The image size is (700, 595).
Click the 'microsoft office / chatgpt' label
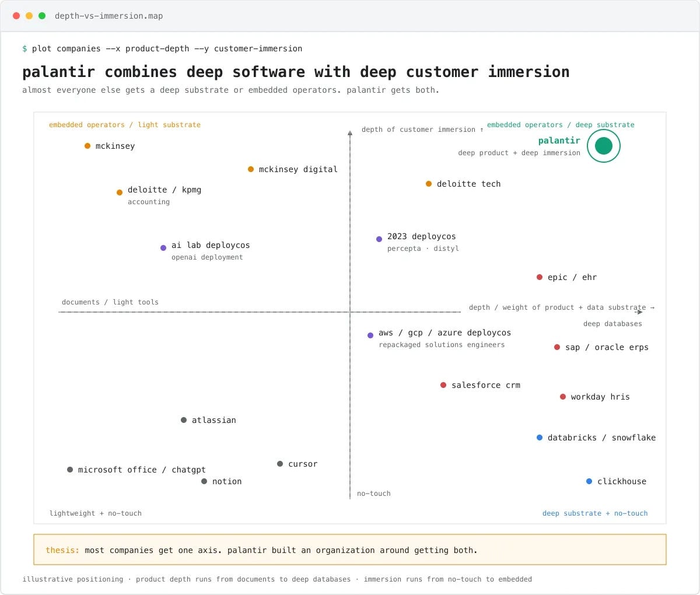(x=142, y=470)
